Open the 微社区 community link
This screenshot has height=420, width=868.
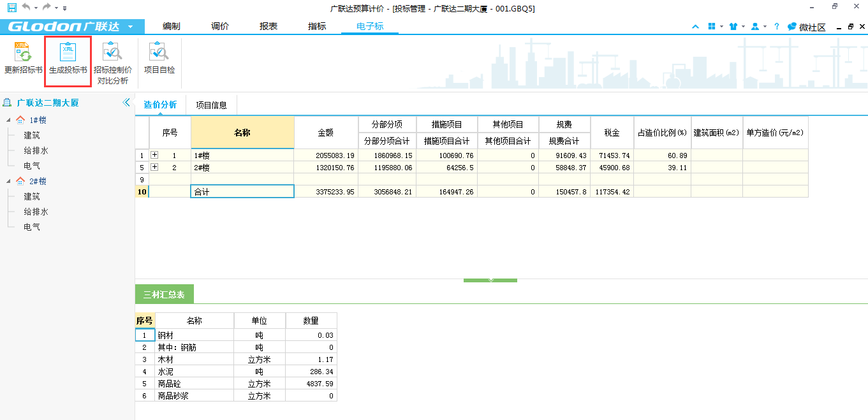807,27
